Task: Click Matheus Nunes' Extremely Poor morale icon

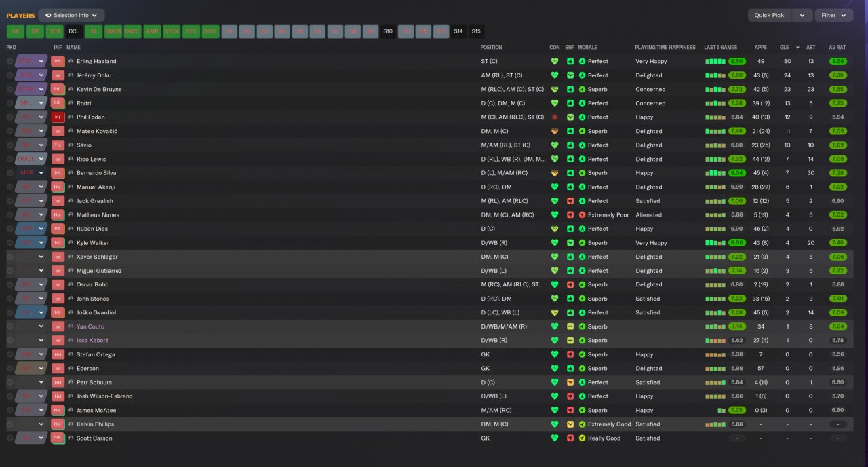Action: (x=582, y=215)
